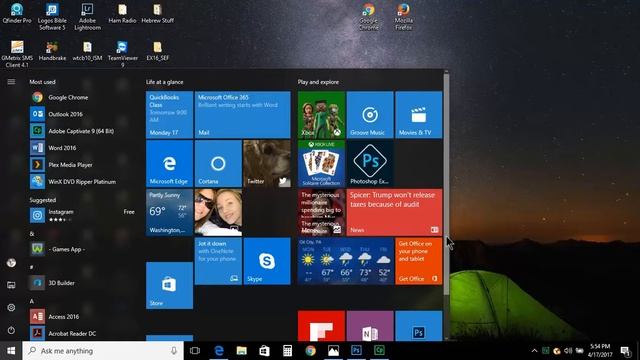Open File Explorer from start menu sidebar
The width and height of the screenshot is (640, 360).
11,285
